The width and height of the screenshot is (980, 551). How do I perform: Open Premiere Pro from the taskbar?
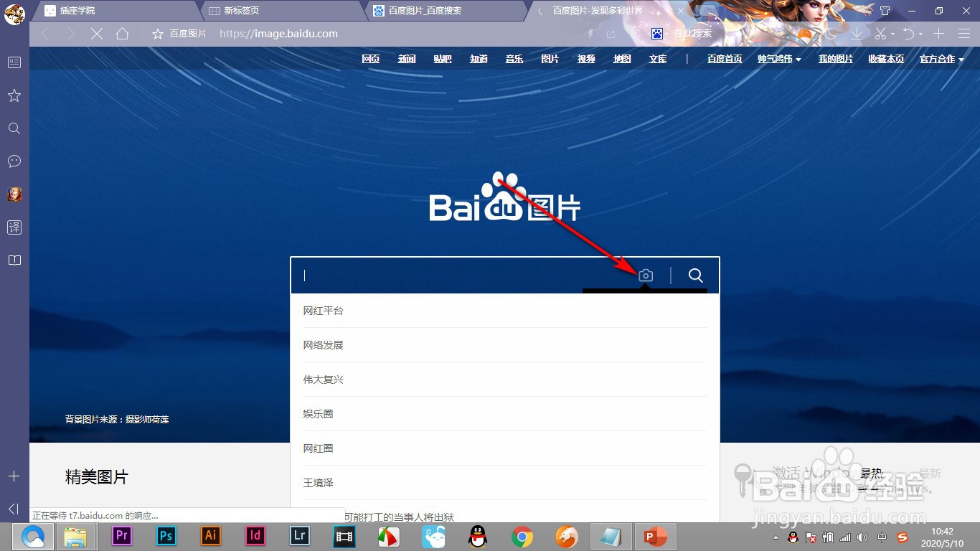122,536
